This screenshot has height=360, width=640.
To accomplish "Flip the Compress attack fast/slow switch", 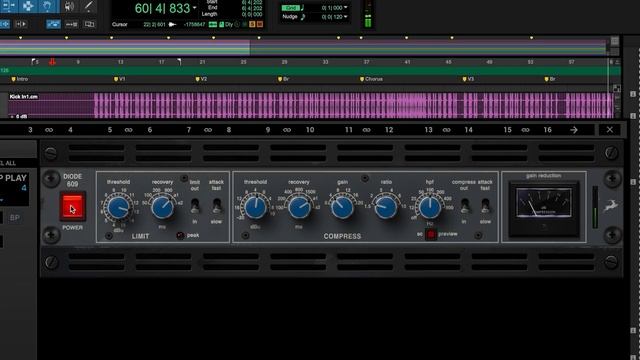I will [485, 206].
